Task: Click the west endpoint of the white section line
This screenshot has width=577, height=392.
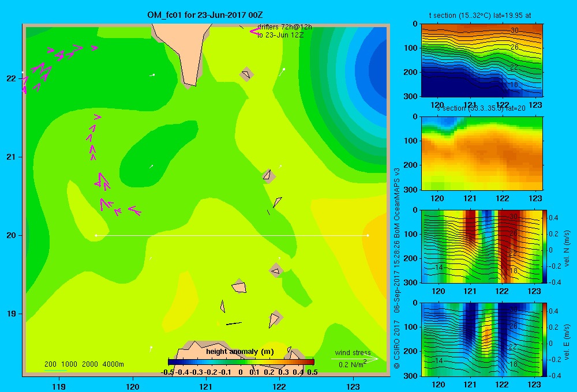Action: [x=96, y=235]
